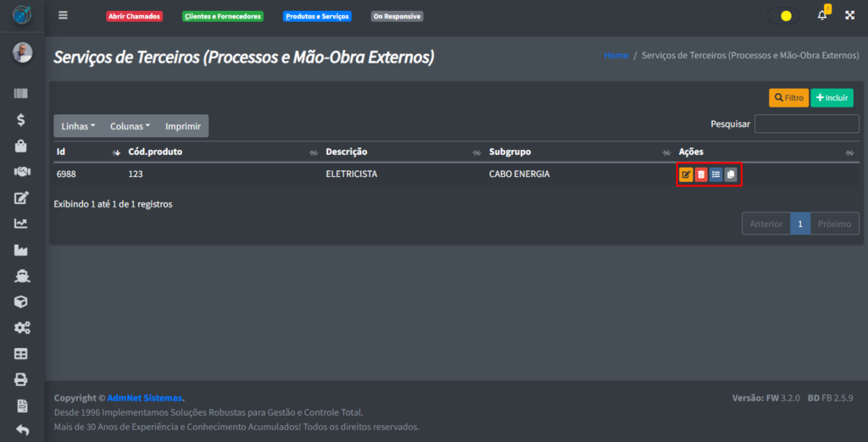Duplicate the row using the gray copy icon
Viewport: 868px width, 442px height.
pos(731,174)
